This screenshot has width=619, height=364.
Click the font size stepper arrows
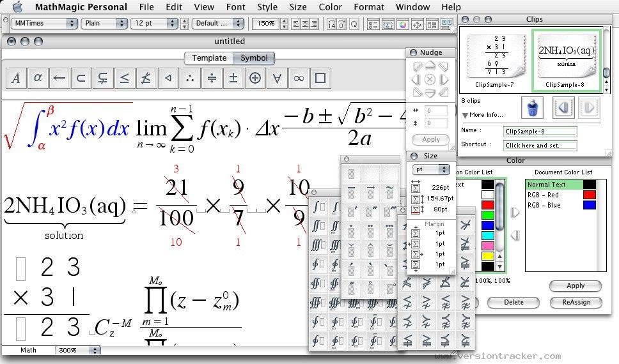click(x=184, y=24)
